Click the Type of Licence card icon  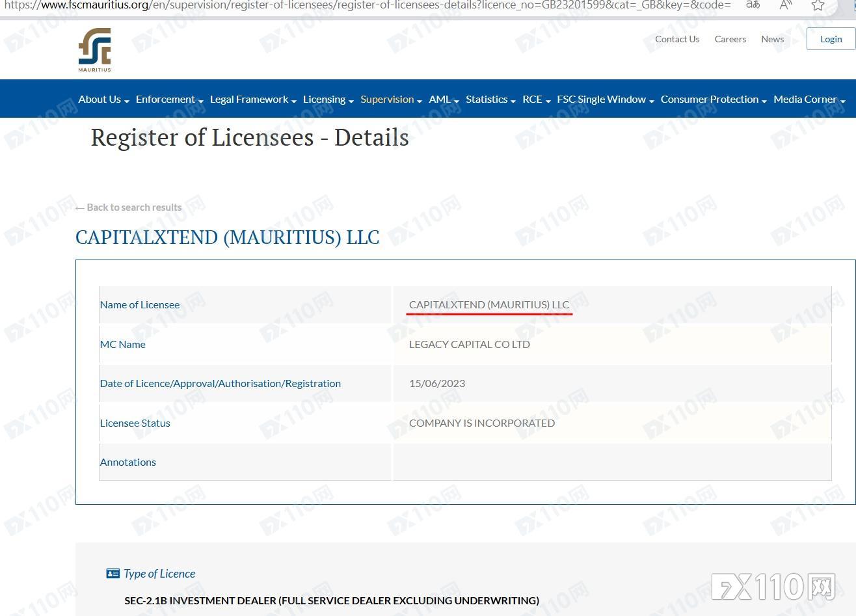coord(113,573)
